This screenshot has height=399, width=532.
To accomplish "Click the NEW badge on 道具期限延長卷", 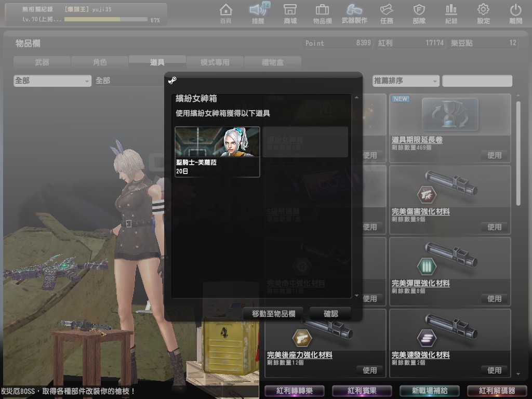I will pos(401,99).
